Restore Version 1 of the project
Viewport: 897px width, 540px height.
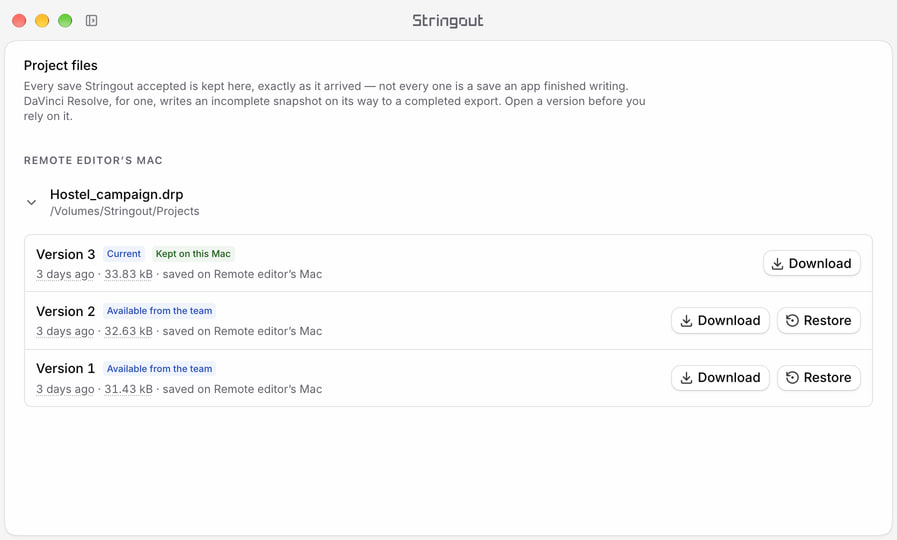tap(819, 378)
